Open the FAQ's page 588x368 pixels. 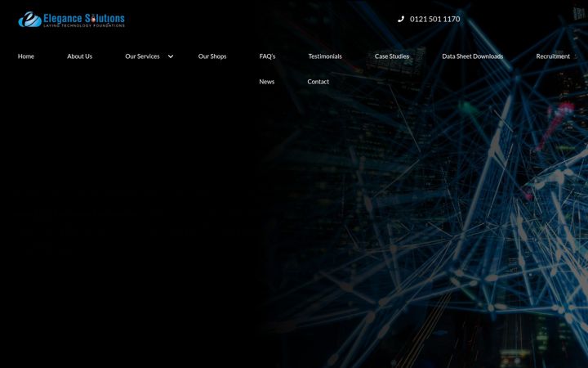267,56
